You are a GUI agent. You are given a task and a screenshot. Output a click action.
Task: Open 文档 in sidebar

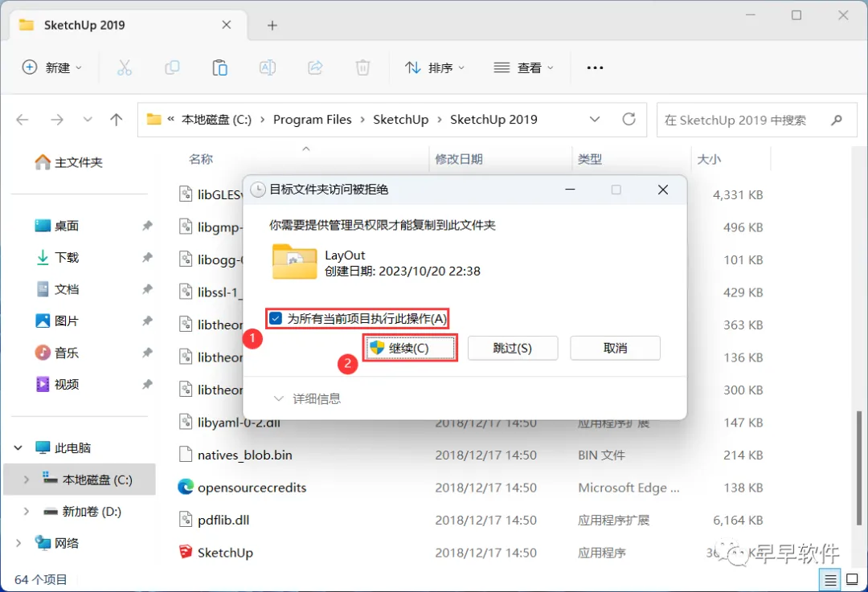pyautogui.click(x=57, y=289)
